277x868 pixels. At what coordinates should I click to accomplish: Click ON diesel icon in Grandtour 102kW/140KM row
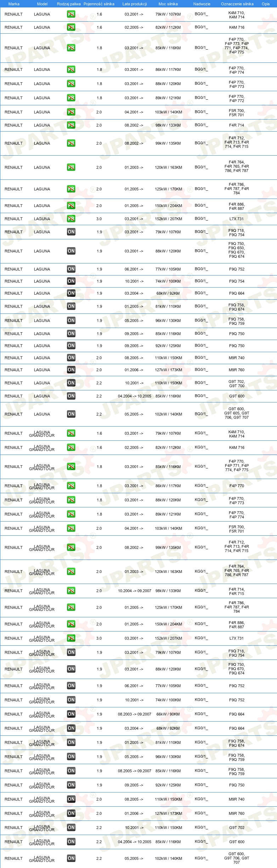pyautogui.click(x=71, y=858)
